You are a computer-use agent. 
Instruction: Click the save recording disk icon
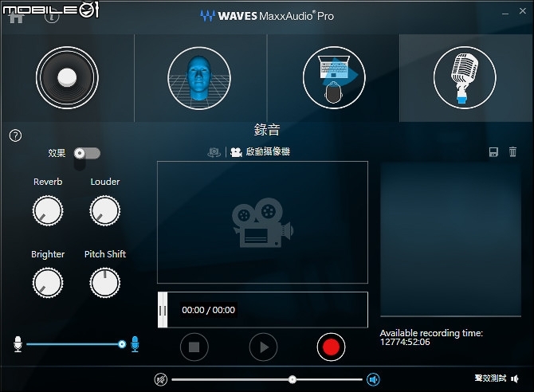point(493,152)
